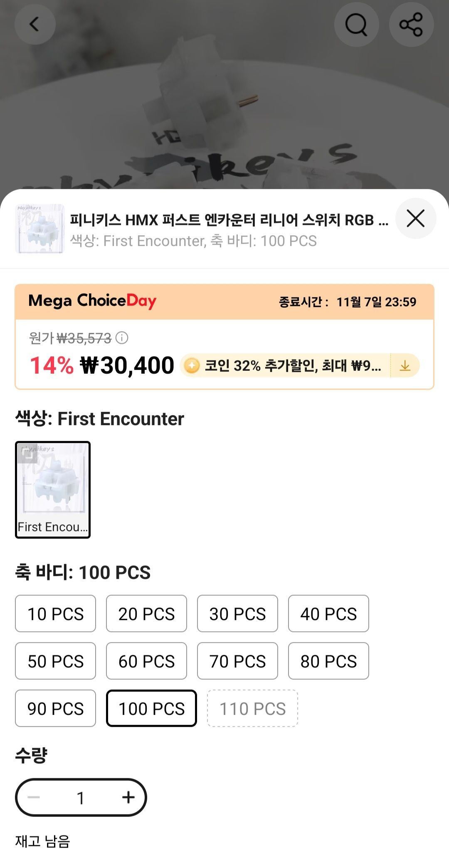Tap the gold coin icon

click(x=192, y=366)
